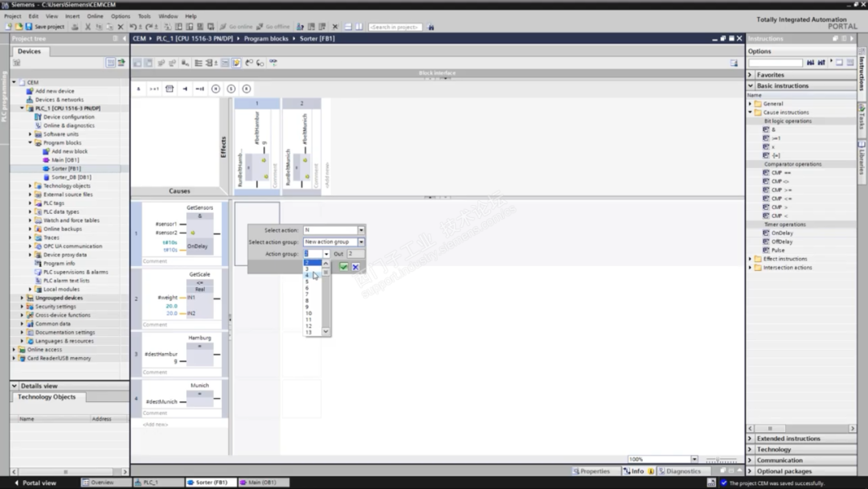Open the Select action dropdown
Image resolution: width=868 pixels, height=489 pixels.
point(361,230)
